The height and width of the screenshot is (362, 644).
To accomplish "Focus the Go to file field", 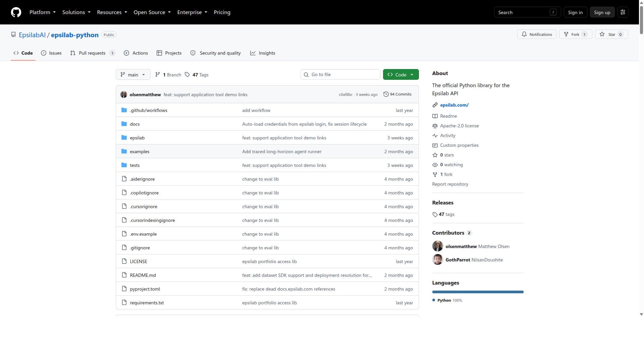I will tap(340, 75).
